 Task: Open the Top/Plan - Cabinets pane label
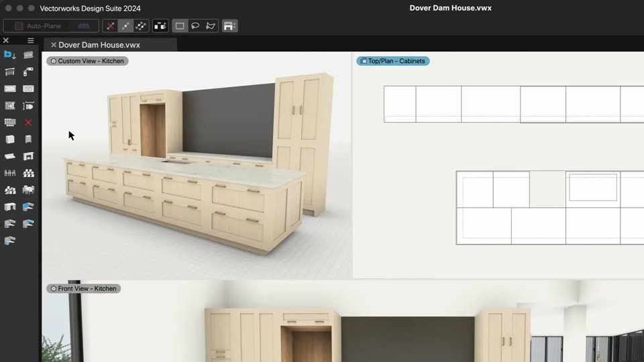[x=392, y=61]
